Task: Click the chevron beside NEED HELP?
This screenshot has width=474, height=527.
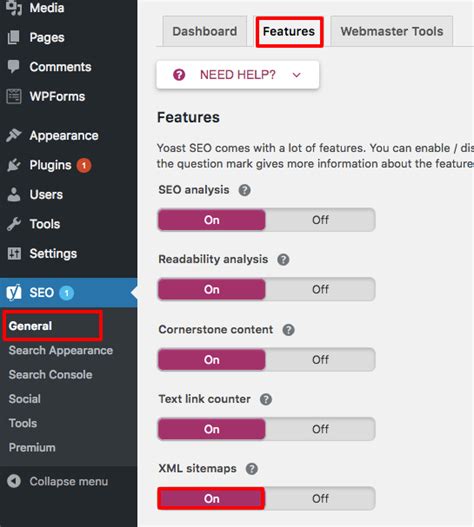Action: 296,75
